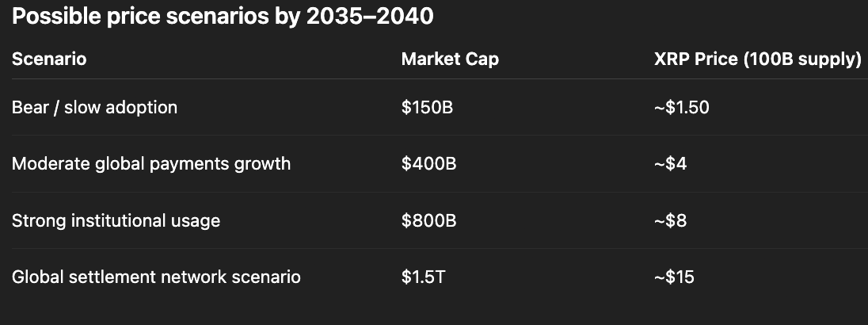This screenshot has height=325, width=868.
Task: Click the 'Possible price scenarios' heading text
Action: pyautogui.click(x=150, y=17)
